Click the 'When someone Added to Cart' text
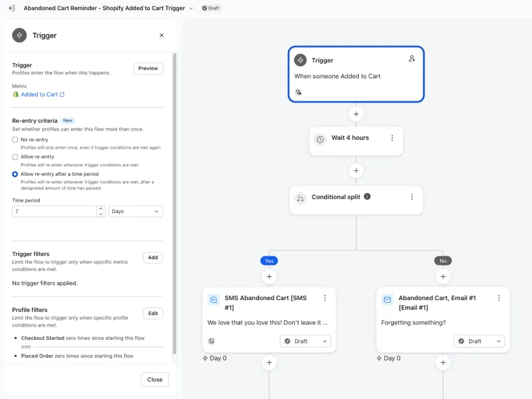This screenshot has width=532, height=399. coord(337,76)
